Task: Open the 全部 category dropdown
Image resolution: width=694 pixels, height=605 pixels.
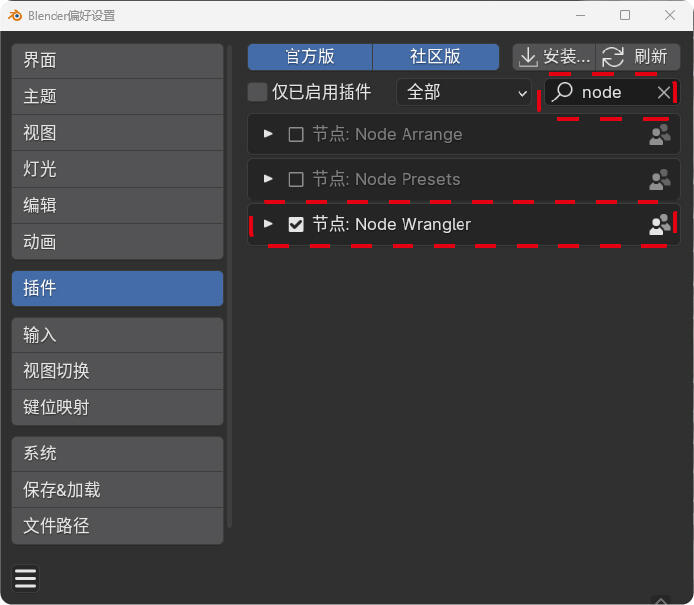Action: tap(463, 92)
